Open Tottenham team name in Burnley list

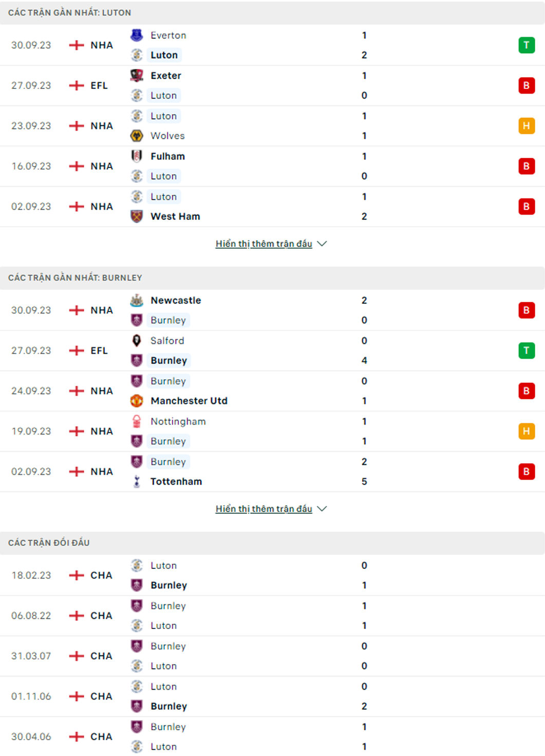pyautogui.click(x=176, y=482)
